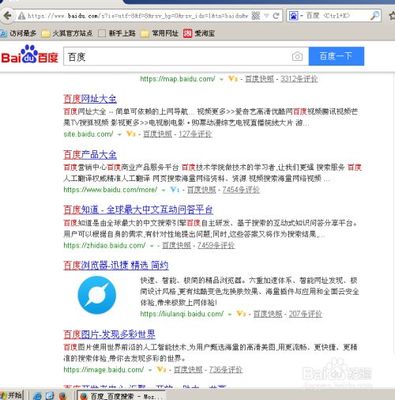This screenshot has height=400, width=395.
Task: Click the https://liulanqi.baidu.com/ URL text
Action: 182,314
